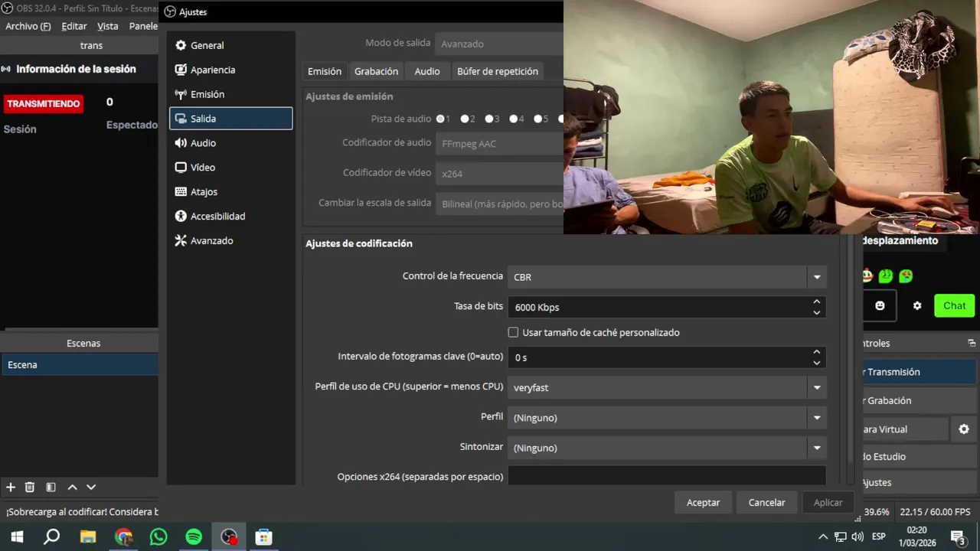980x551 pixels.
Task: Open virtual camera settings gear
Action: coord(964,429)
